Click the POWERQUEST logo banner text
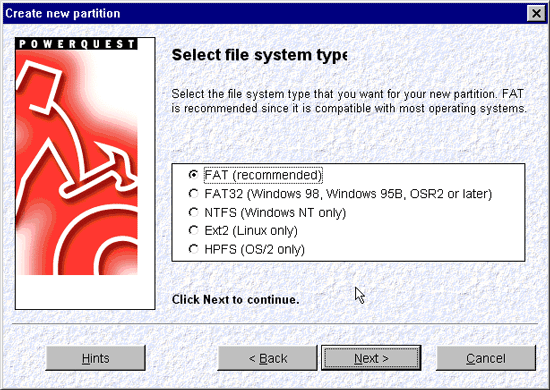Screen dimensions: 550x390 point(76,44)
